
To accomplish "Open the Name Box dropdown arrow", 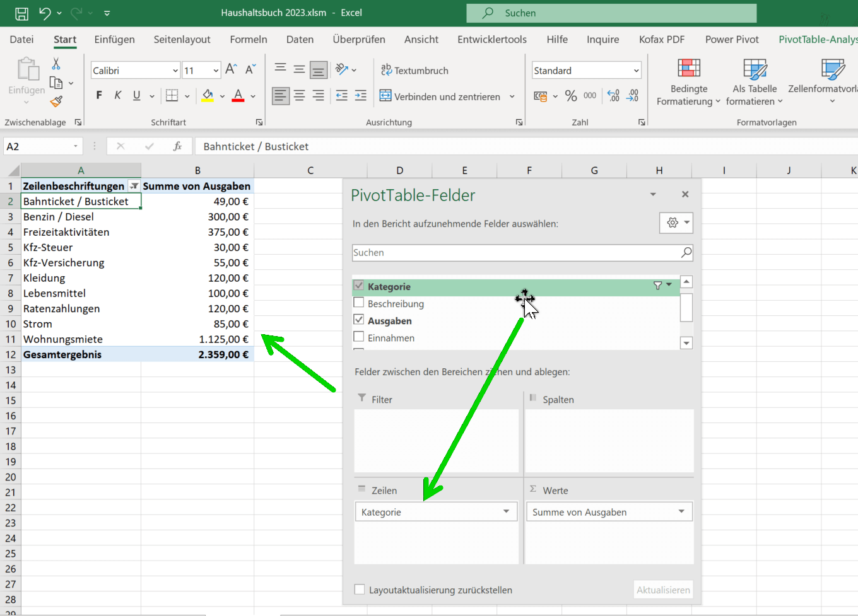I will 76,146.
